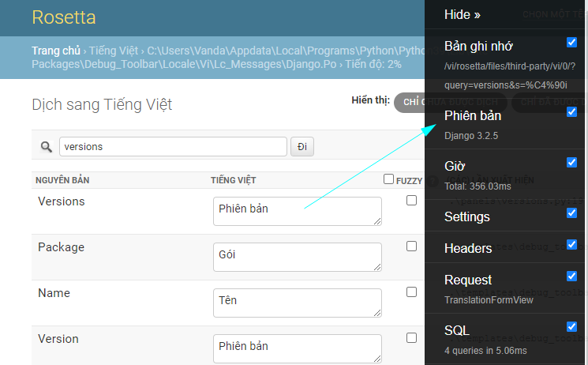Viewport: 588px width, 365px height.
Task: Click the Đi search button
Action: (301, 147)
